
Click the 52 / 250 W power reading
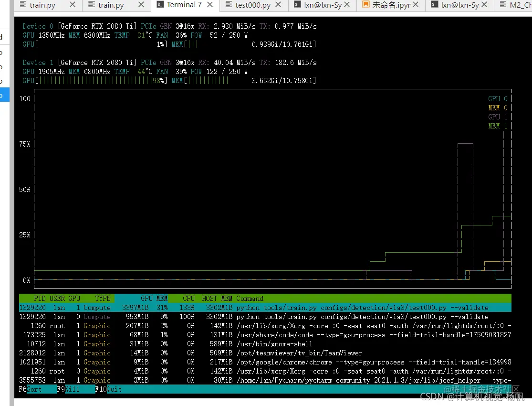229,35
